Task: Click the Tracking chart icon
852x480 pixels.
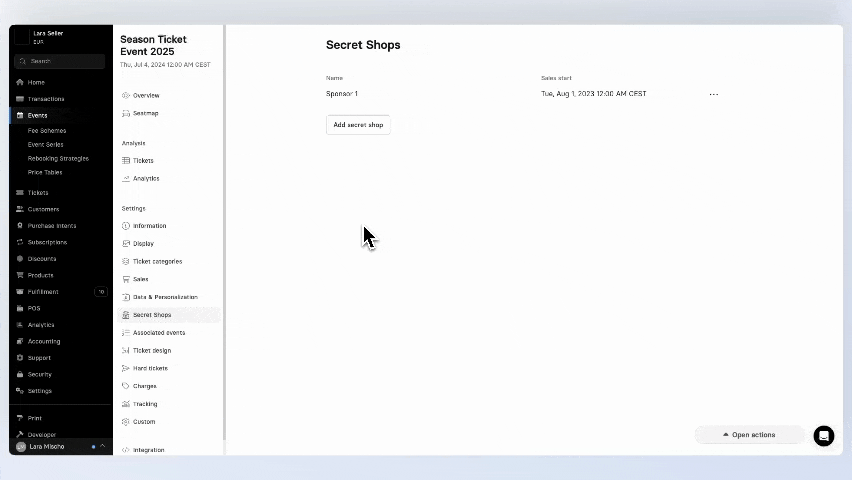Action: pos(126,404)
